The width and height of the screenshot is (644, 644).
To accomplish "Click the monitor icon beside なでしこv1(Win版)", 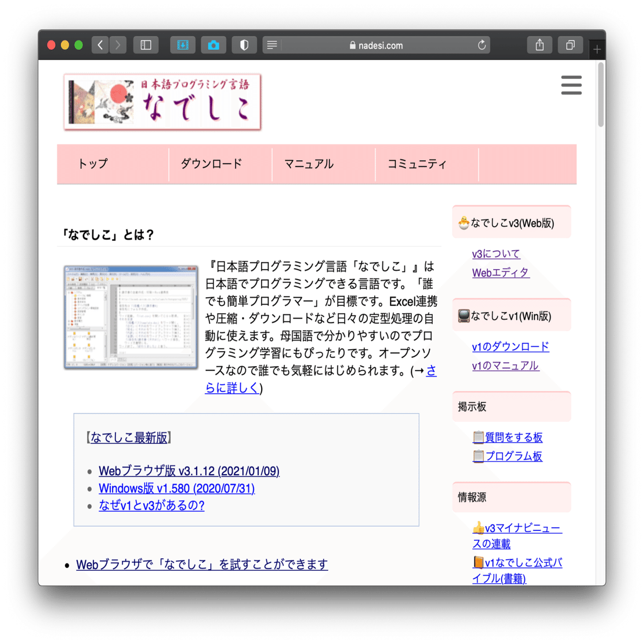I will 464,316.
